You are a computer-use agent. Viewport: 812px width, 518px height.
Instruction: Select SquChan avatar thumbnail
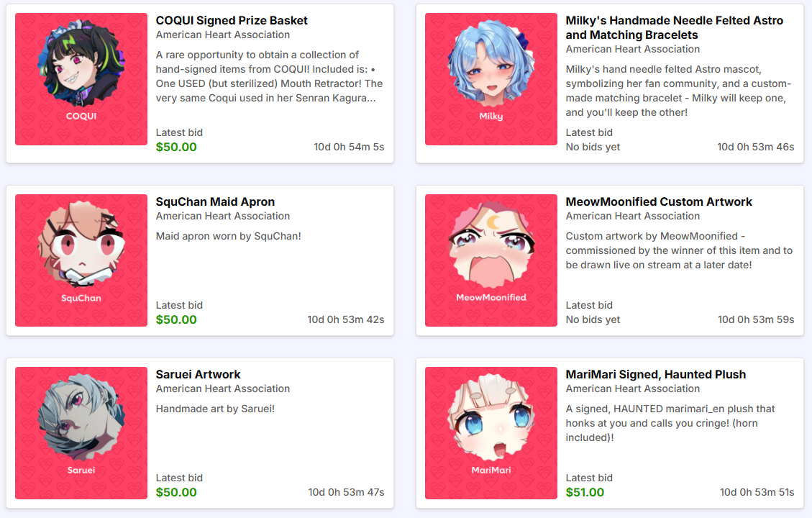tap(81, 260)
